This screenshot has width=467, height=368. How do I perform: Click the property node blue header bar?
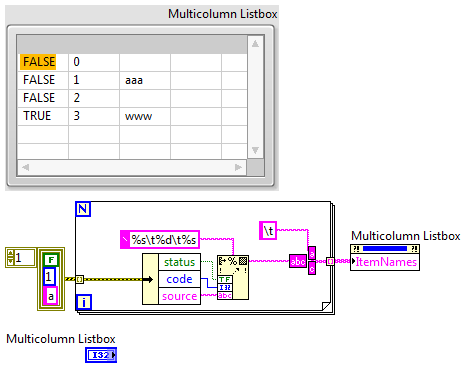385,249
